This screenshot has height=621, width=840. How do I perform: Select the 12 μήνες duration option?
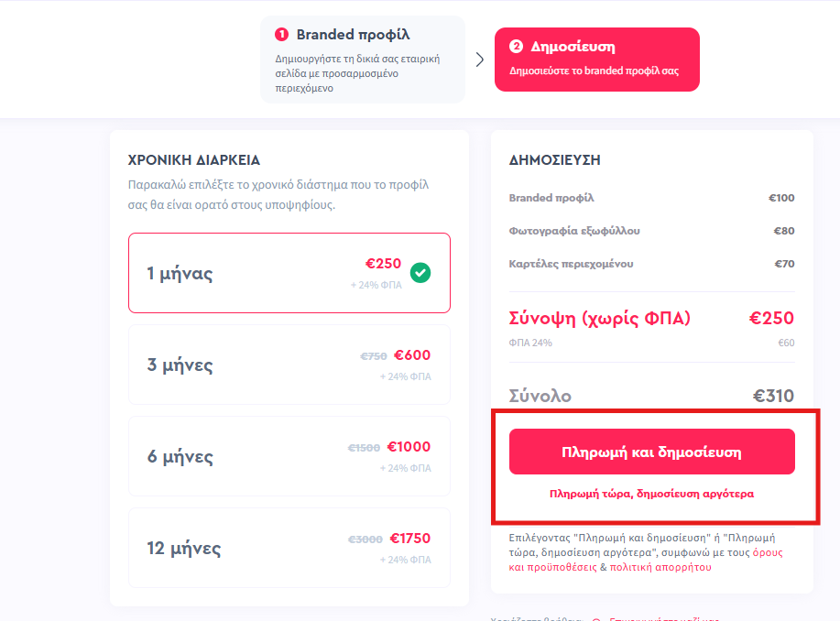point(289,548)
